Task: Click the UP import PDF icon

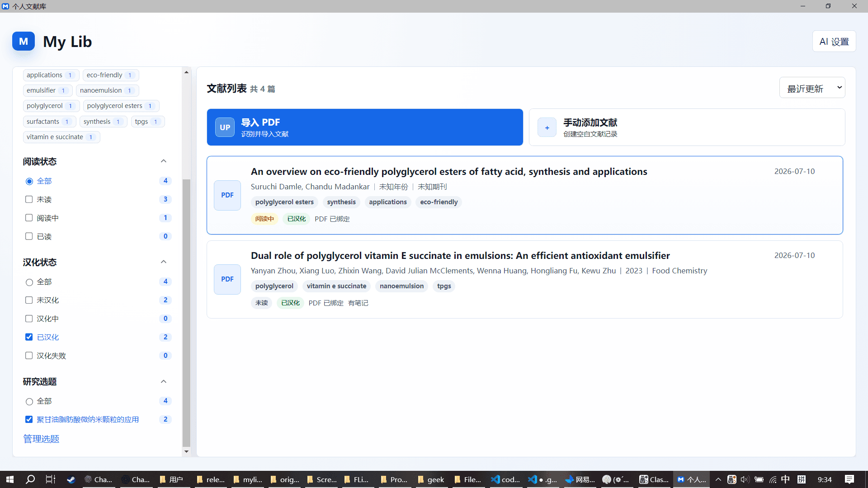Action: point(225,127)
